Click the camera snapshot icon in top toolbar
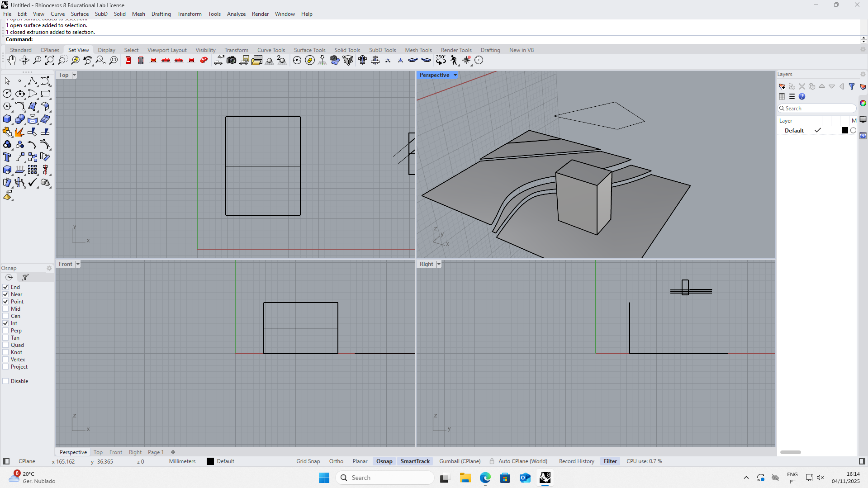The height and width of the screenshot is (488, 868). [231, 60]
